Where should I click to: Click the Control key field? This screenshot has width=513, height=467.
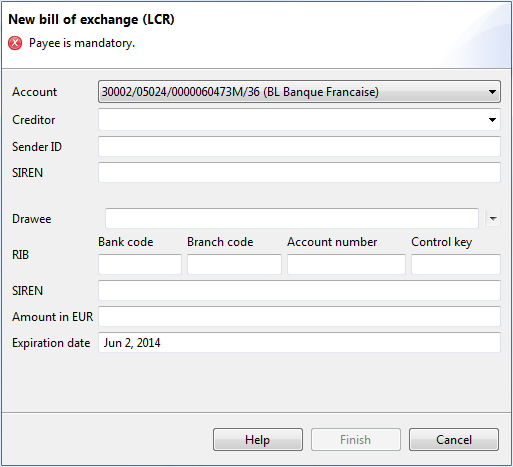click(456, 264)
